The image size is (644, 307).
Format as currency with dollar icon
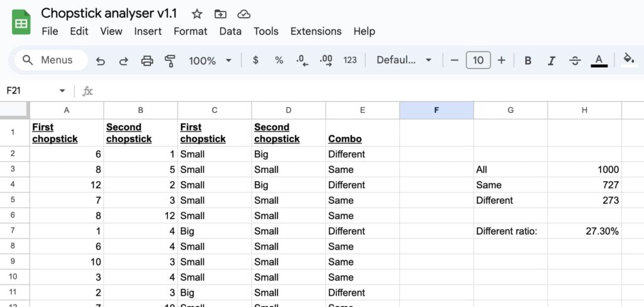tap(255, 60)
